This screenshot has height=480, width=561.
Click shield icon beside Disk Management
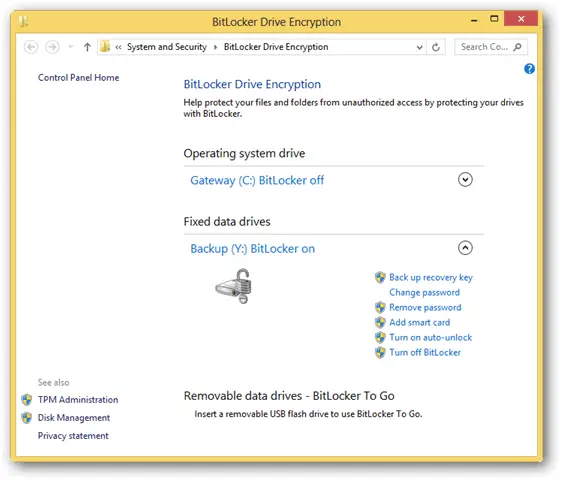[26, 417]
